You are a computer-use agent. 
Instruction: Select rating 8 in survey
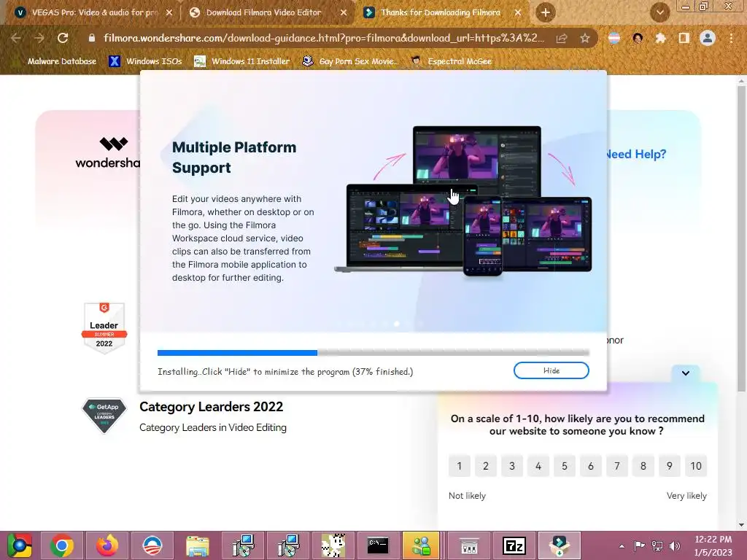point(643,466)
